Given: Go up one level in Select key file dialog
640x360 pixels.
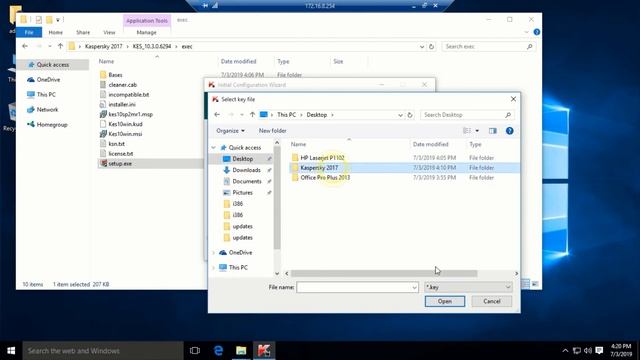Looking at the screenshot, I should click(252, 115).
